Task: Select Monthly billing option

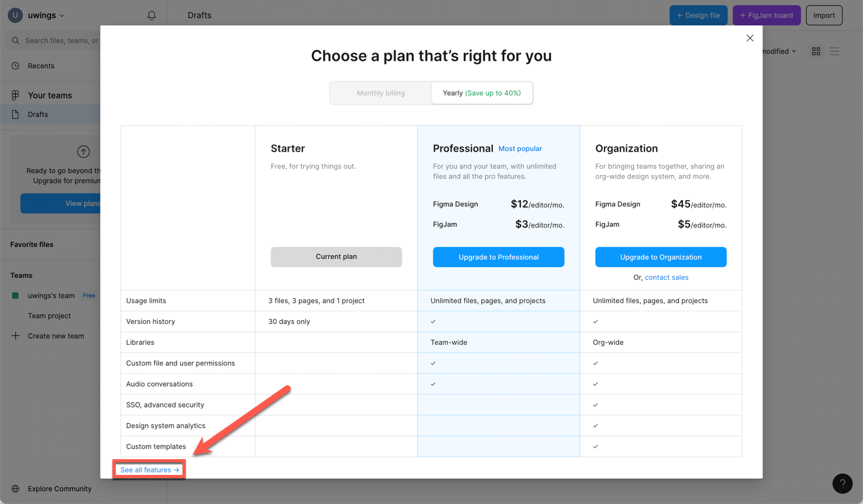Action: [380, 93]
